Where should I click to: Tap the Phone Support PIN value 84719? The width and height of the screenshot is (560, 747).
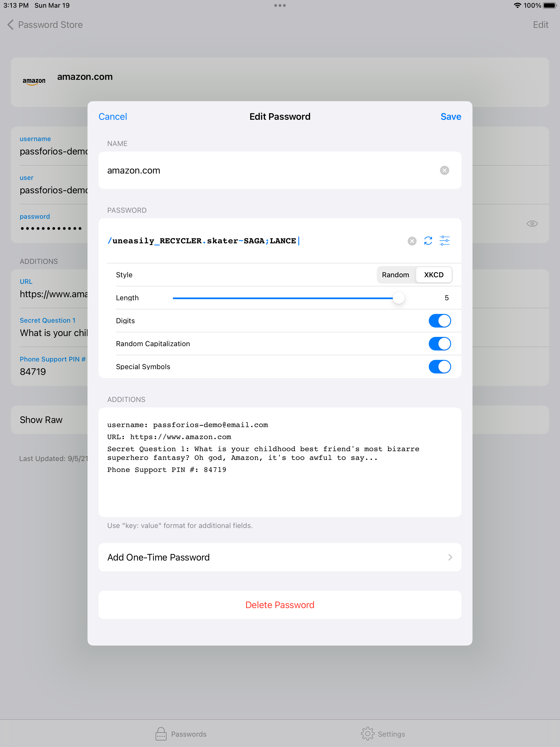point(33,372)
